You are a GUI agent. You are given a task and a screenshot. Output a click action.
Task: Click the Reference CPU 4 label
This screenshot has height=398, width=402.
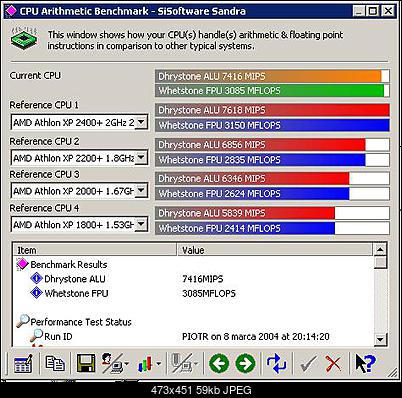coord(44,208)
